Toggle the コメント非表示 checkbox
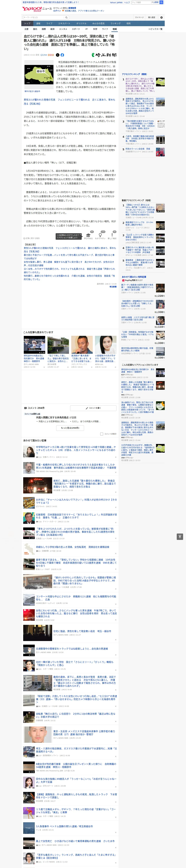This screenshot has height=868, width=186. tap(102, 434)
